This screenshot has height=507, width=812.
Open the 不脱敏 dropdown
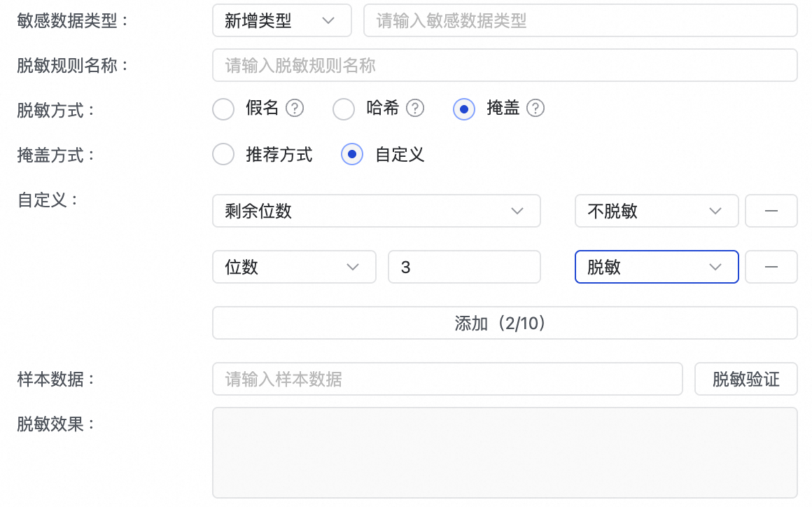click(x=656, y=211)
